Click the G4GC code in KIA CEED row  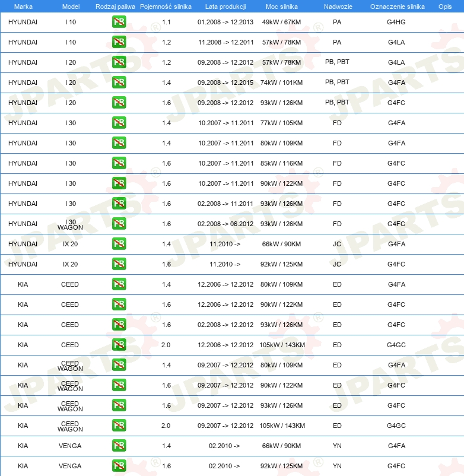(396, 345)
